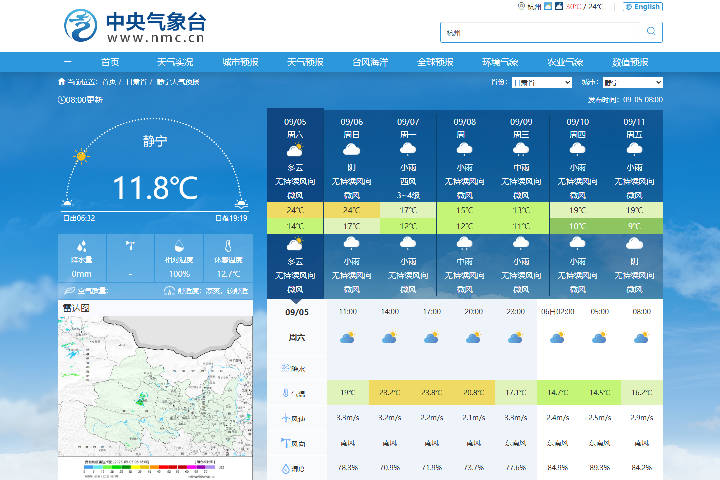Screen dimensions: 720x480
Task: Click the feels-like thermometer icon
Action: [x=228, y=246]
